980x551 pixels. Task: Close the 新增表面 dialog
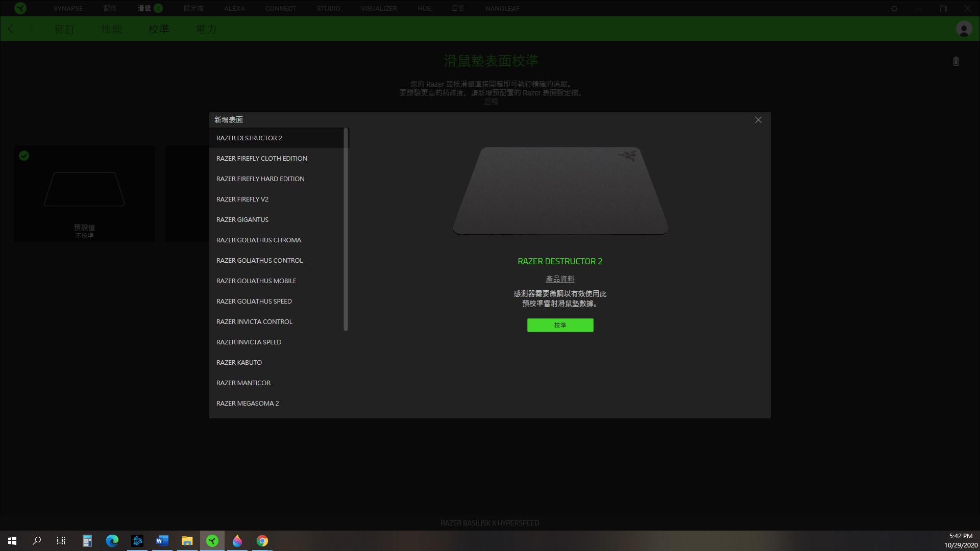point(758,120)
